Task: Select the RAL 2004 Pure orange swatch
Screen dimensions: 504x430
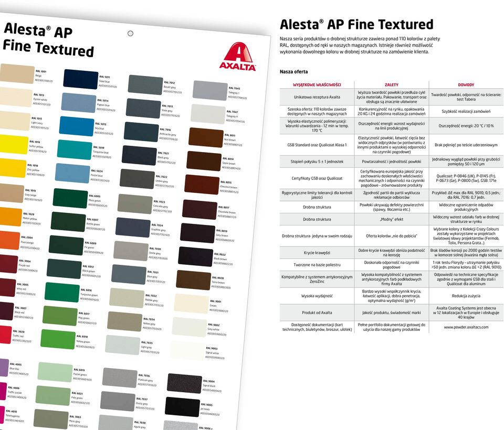Action: click(x=9, y=241)
